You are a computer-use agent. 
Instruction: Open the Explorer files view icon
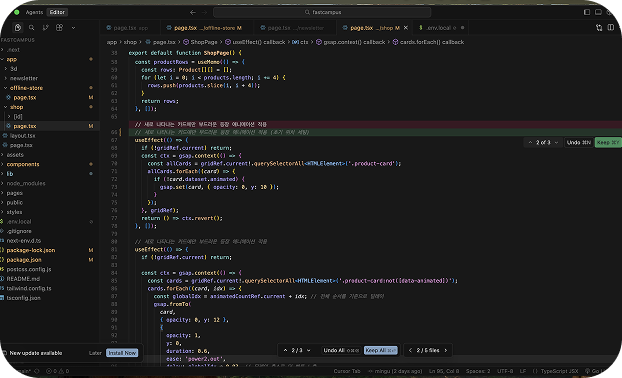(18, 28)
